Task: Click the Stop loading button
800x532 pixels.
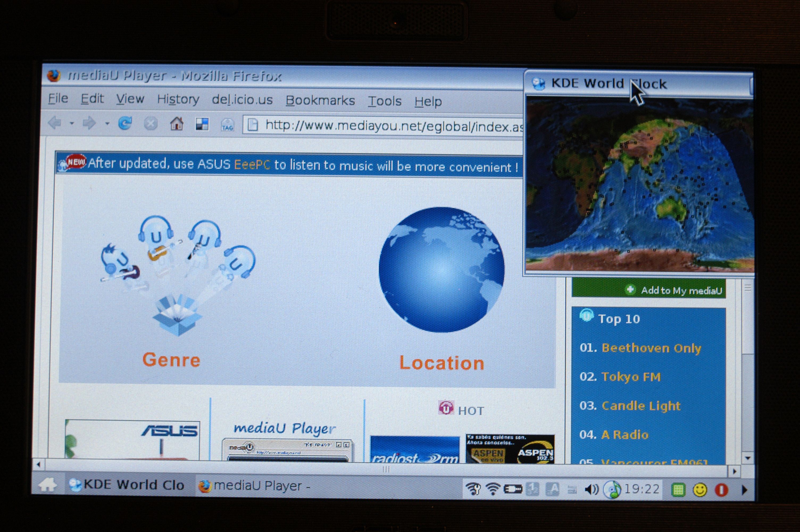Action: click(151, 124)
